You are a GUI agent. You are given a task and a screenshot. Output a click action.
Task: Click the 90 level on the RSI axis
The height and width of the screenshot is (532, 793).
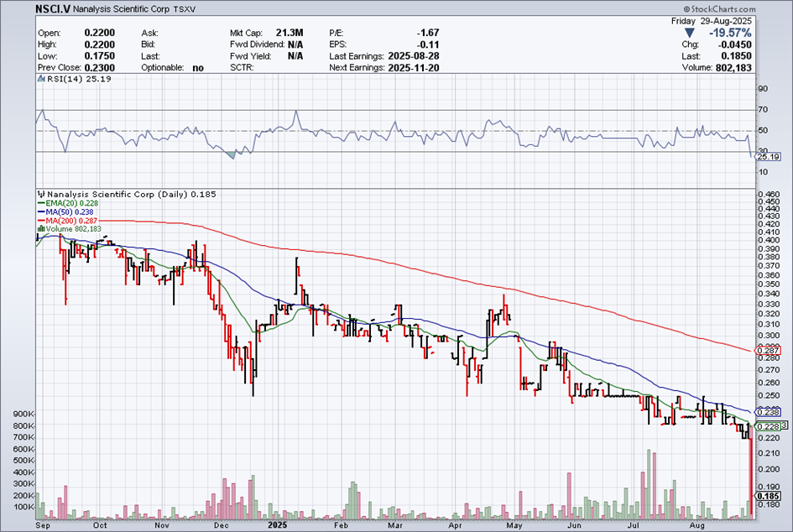click(763, 88)
